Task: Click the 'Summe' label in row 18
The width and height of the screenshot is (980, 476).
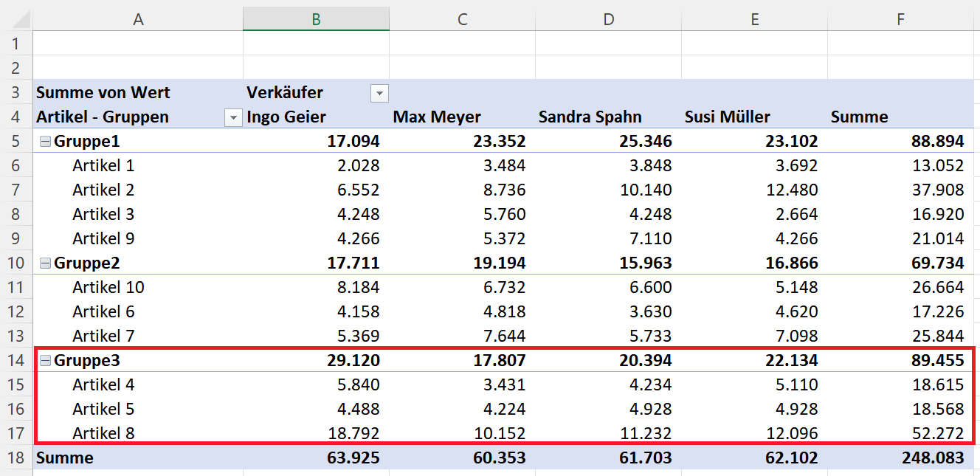Action: coord(65,458)
